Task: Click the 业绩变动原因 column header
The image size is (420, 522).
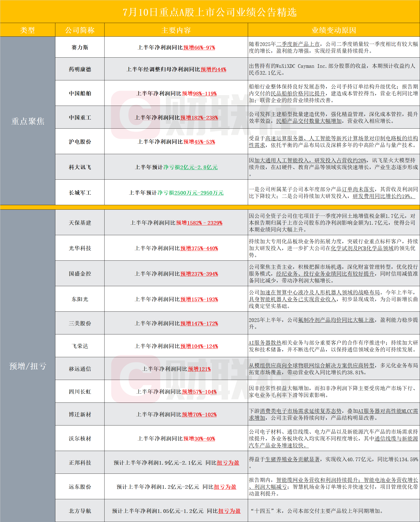Action: coord(334,30)
